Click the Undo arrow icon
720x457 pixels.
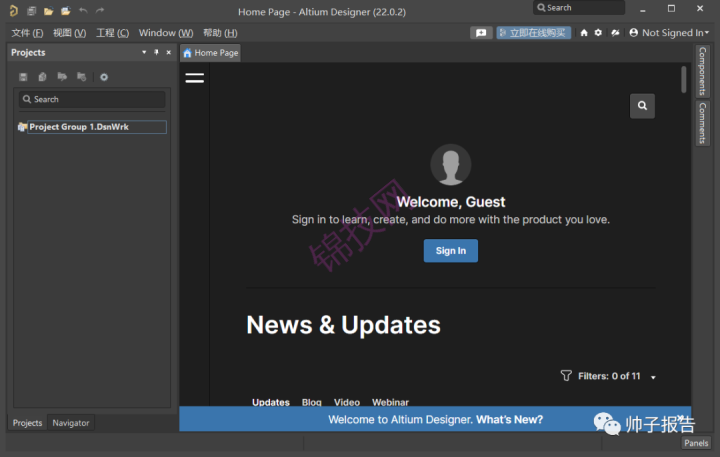83,11
